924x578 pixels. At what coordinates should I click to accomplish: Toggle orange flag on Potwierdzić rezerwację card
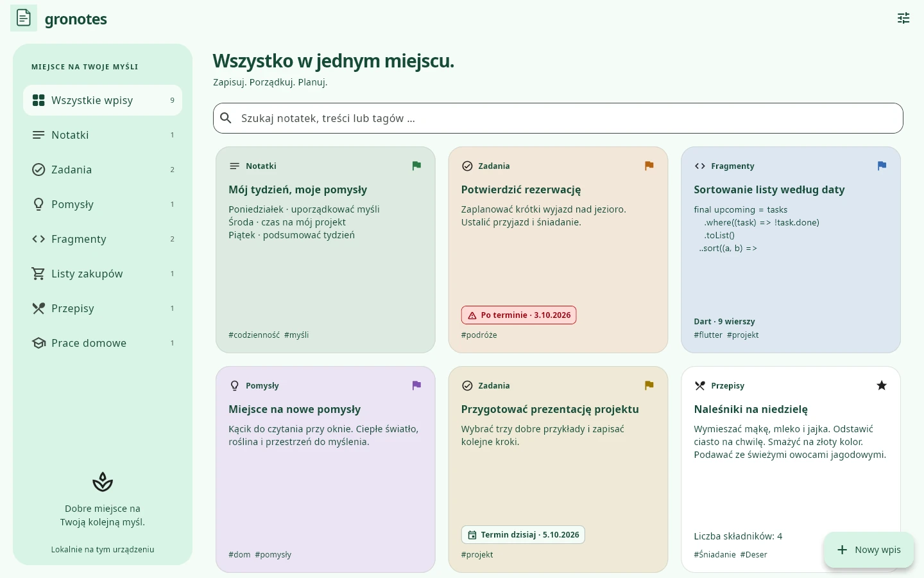tap(649, 166)
